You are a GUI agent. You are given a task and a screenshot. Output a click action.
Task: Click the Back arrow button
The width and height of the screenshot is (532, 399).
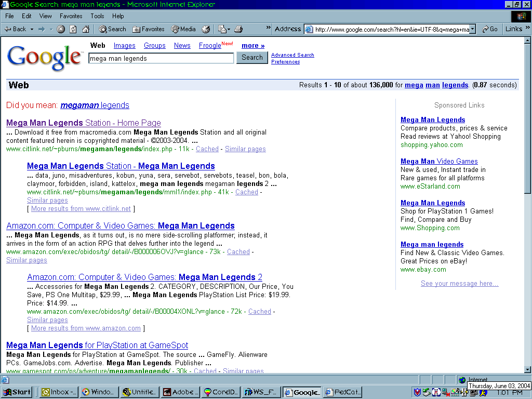15,29
